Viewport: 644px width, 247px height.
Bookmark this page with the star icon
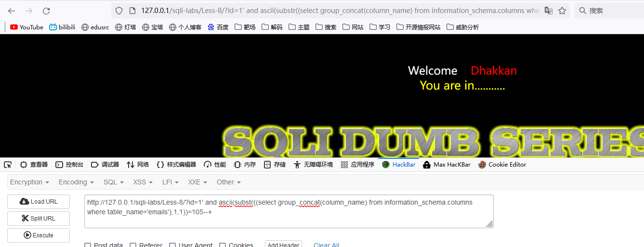point(562,11)
